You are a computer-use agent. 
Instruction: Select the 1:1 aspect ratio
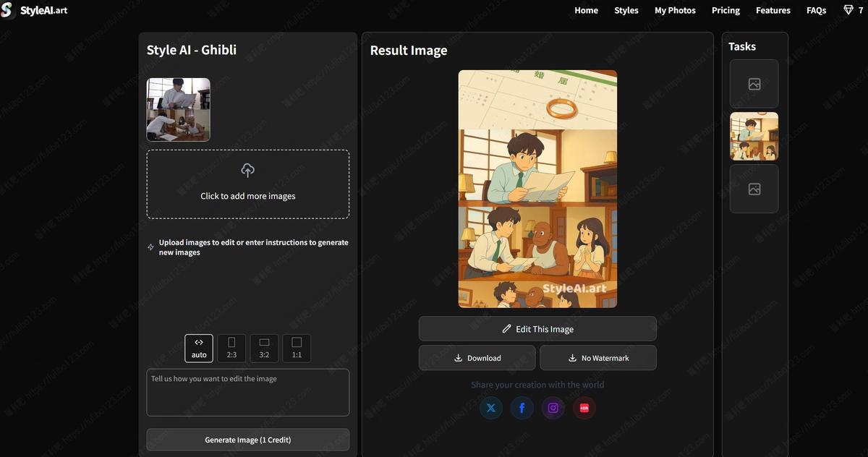(x=297, y=348)
